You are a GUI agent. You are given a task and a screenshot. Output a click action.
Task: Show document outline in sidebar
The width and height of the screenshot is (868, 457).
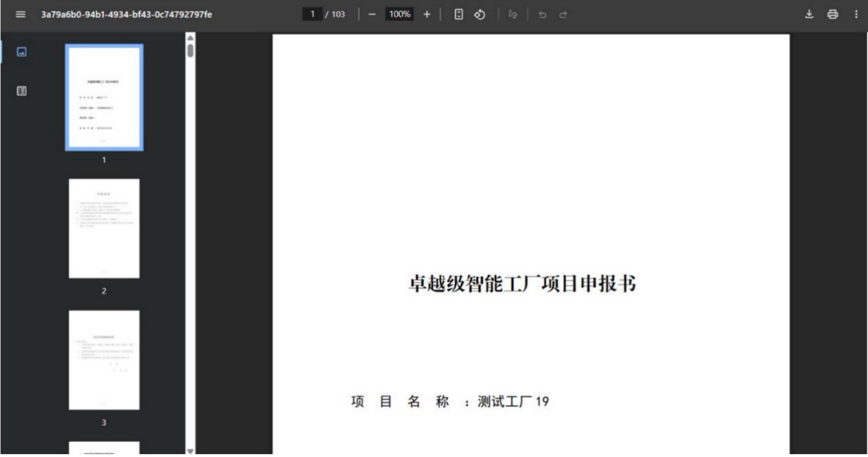click(x=22, y=91)
